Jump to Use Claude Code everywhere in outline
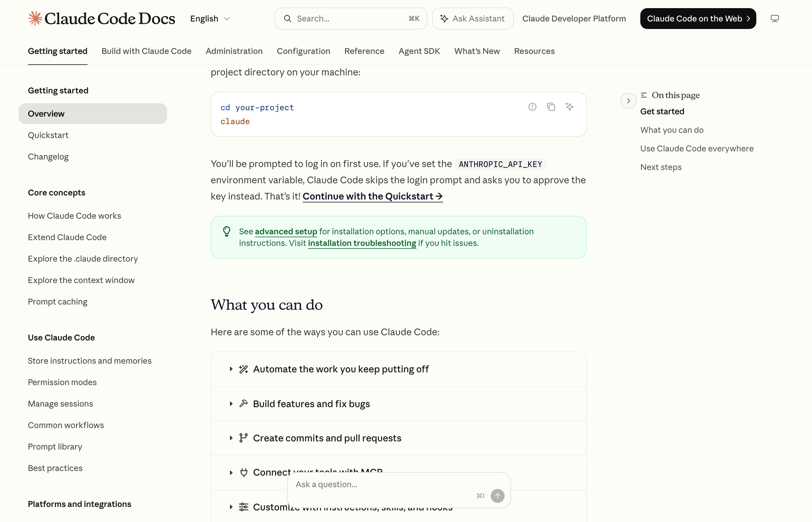812x522 pixels. coord(697,148)
